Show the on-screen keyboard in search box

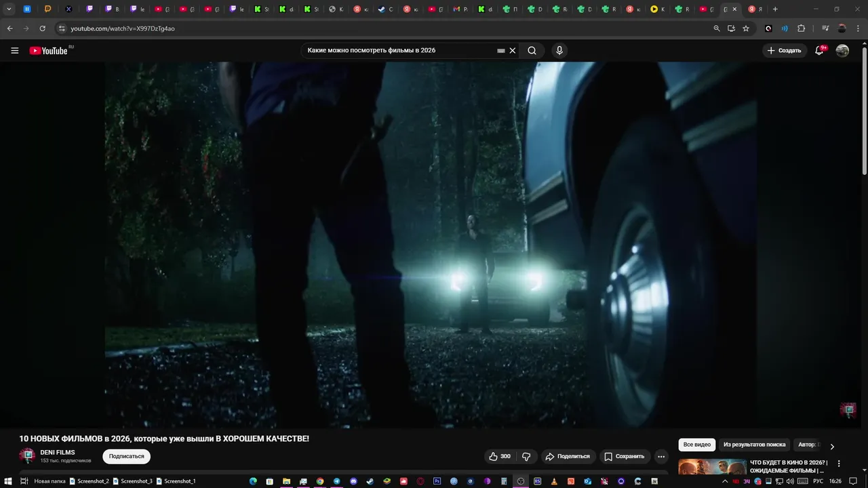tap(501, 50)
